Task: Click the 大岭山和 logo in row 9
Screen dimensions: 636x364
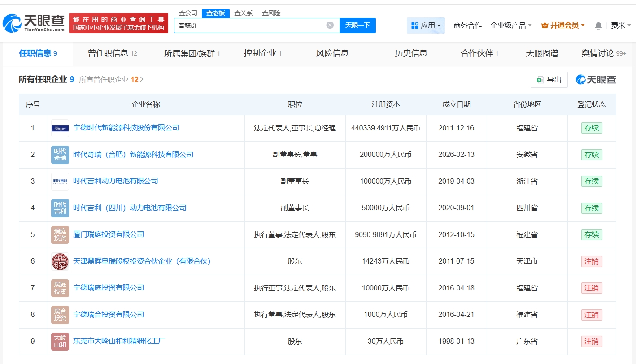Action: pos(60,341)
